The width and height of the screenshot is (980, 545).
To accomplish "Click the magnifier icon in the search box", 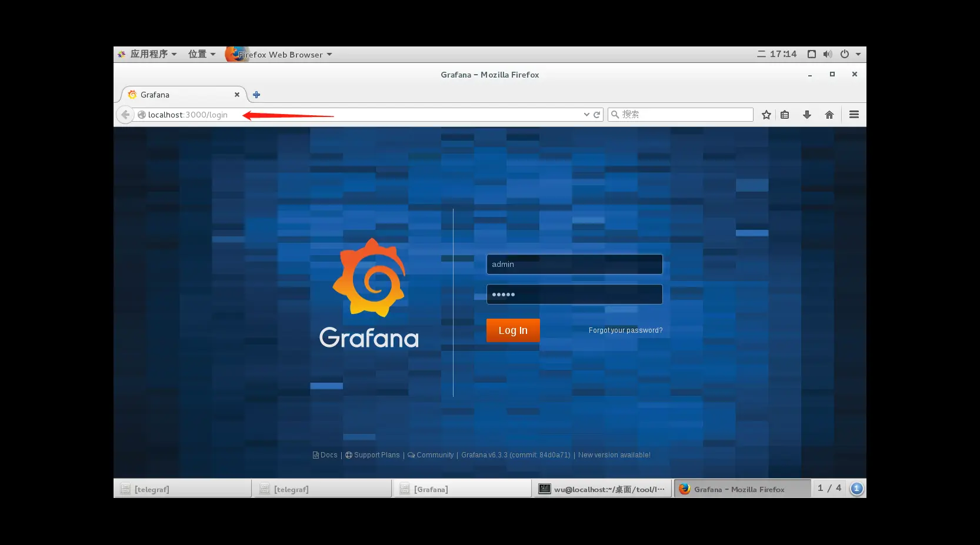I will [x=615, y=115].
